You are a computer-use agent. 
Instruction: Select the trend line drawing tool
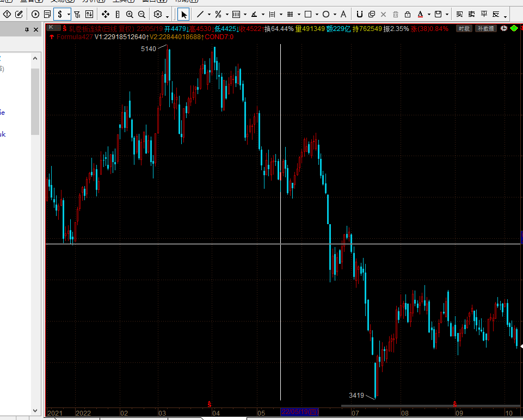(x=200, y=14)
